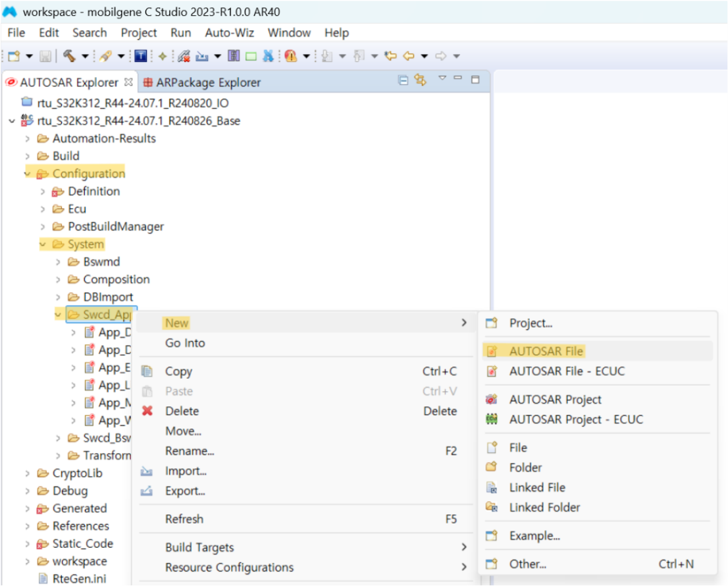
Task: Expand the Bswmd folder
Action: 58,262
